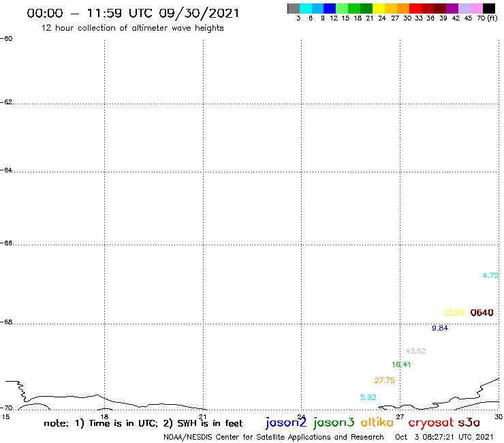Click the jason3 satellite legend label
This screenshot has height=443, width=504.
[334, 423]
